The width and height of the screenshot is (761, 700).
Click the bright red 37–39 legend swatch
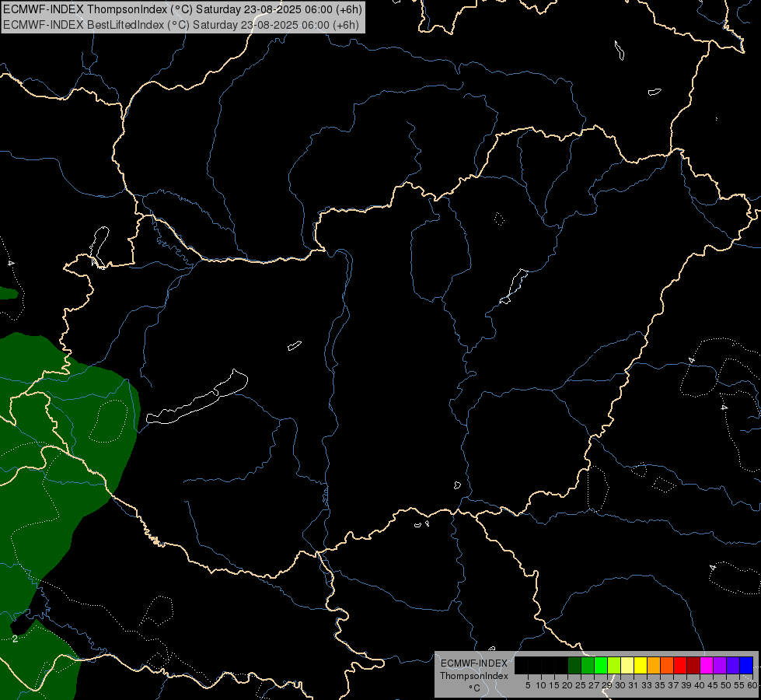680,665
